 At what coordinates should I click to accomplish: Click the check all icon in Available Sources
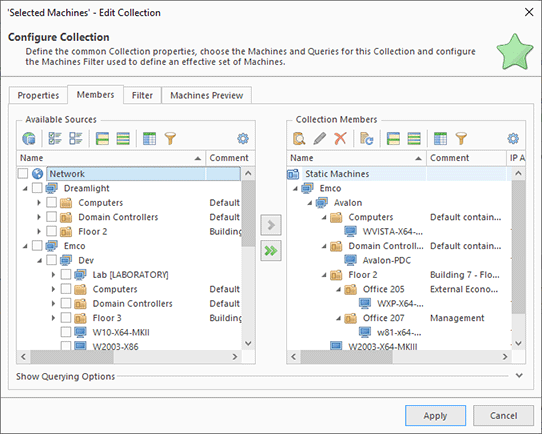click(x=55, y=139)
